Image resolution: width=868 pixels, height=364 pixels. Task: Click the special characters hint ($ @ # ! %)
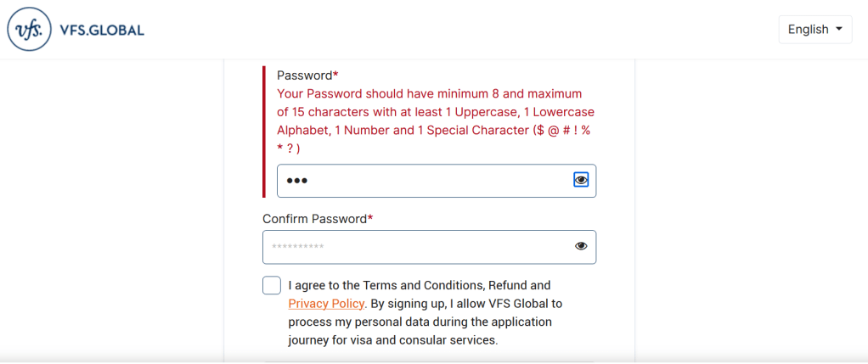point(561,131)
